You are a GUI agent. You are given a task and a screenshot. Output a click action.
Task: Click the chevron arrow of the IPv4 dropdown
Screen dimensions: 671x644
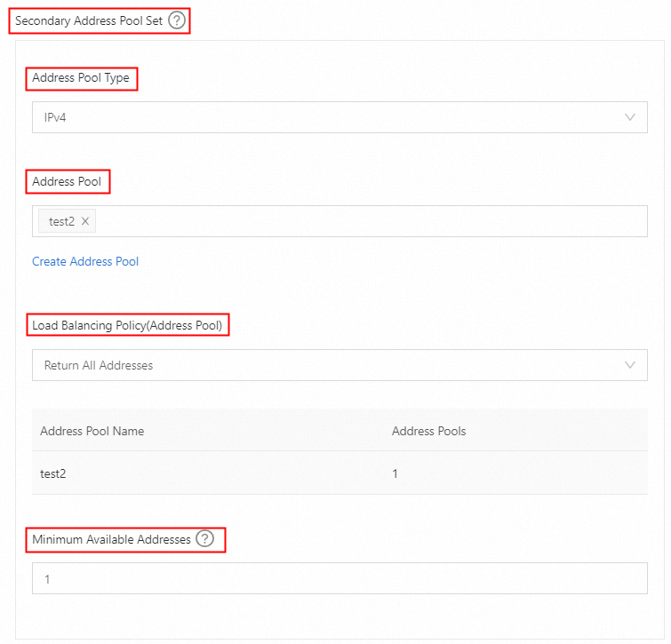pos(630,117)
